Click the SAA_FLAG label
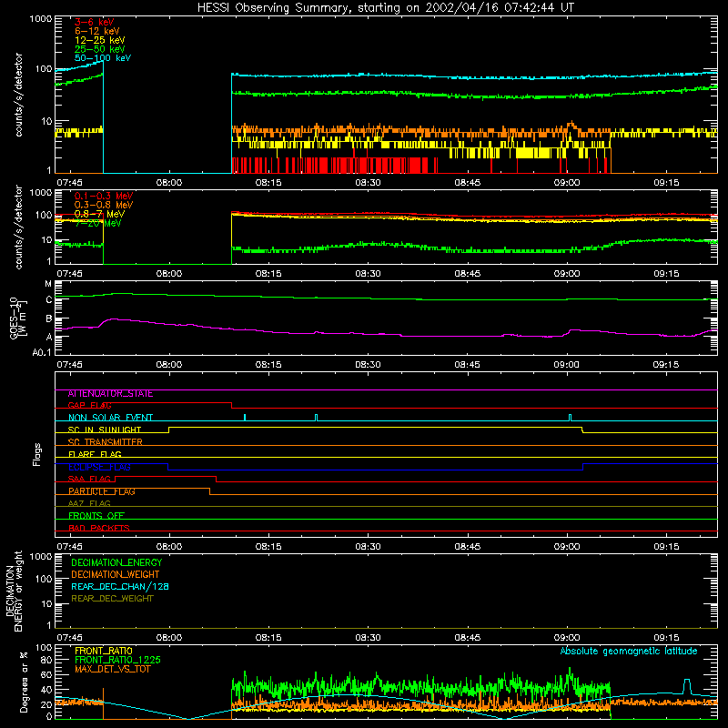 [89, 479]
